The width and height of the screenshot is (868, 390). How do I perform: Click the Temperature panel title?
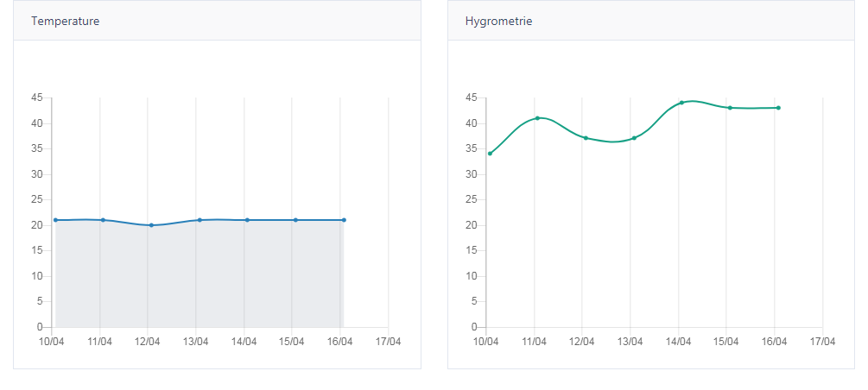tap(66, 21)
